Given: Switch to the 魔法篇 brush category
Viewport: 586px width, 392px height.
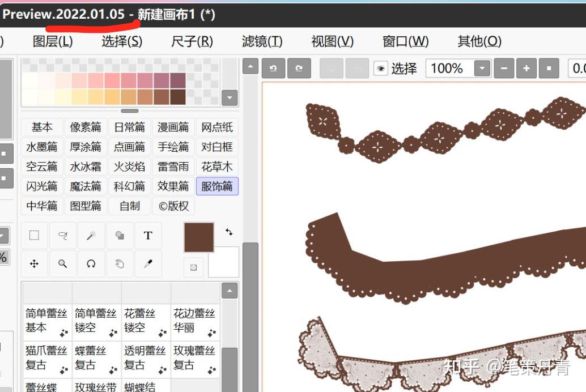Looking at the screenshot, I should tap(86, 186).
